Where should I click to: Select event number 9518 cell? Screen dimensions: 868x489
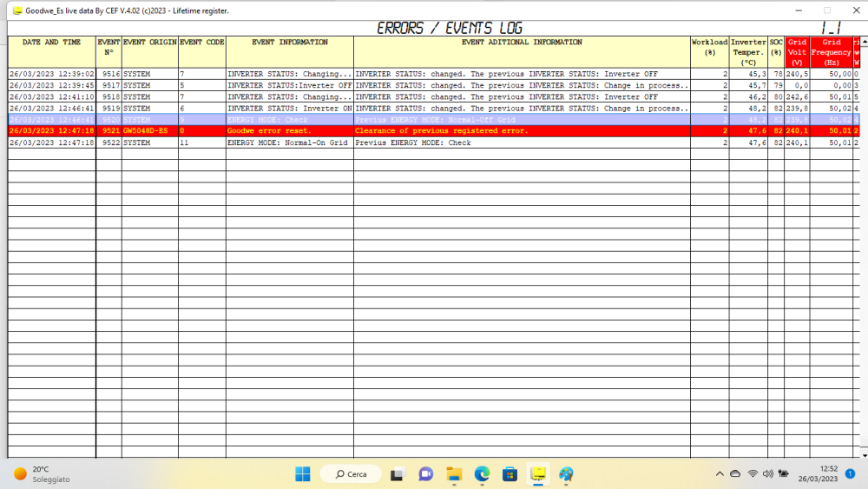(x=108, y=97)
